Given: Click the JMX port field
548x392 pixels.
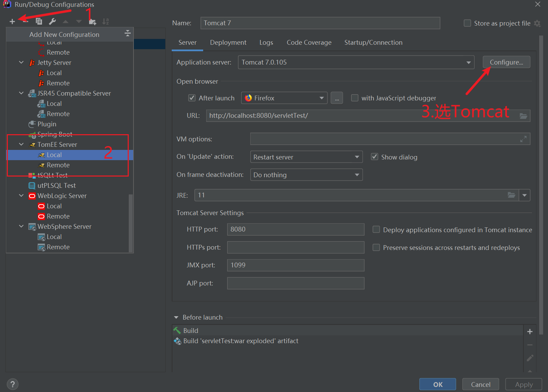Looking at the screenshot, I should (x=296, y=265).
